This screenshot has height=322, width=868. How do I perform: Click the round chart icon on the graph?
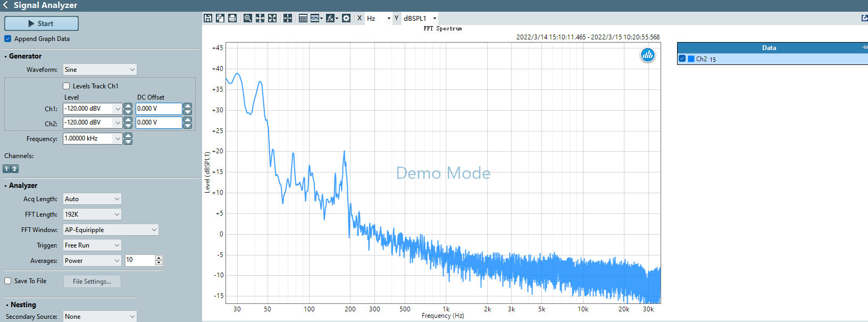(647, 55)
